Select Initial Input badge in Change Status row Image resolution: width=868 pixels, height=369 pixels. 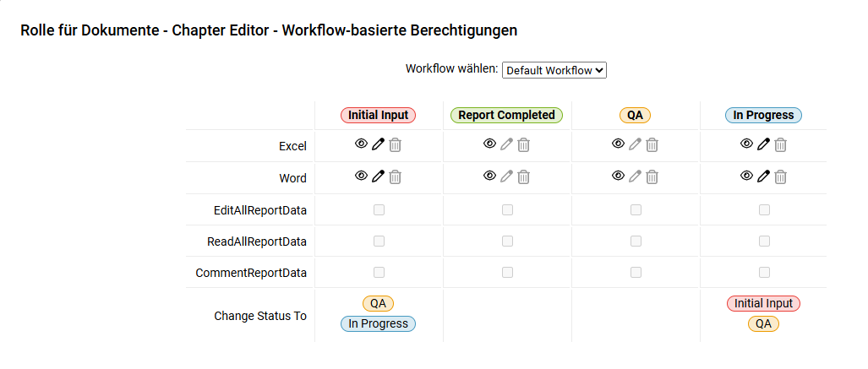763,303
